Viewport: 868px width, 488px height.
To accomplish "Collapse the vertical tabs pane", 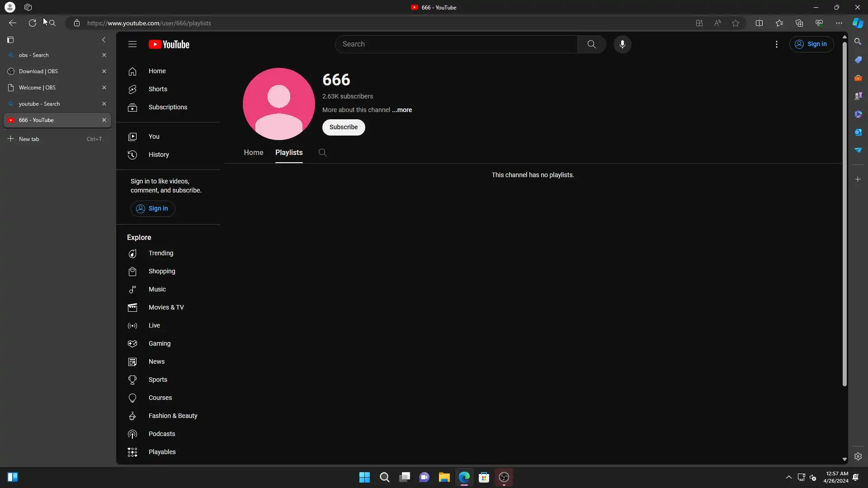I will coord(104,40).
